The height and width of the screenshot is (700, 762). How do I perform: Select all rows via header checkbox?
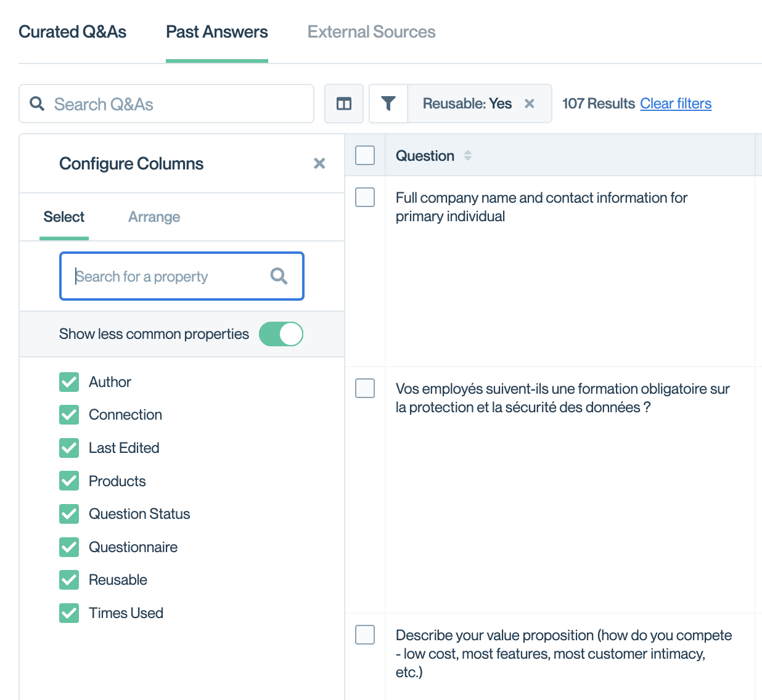pyautogui.click(x=365, y=155)
